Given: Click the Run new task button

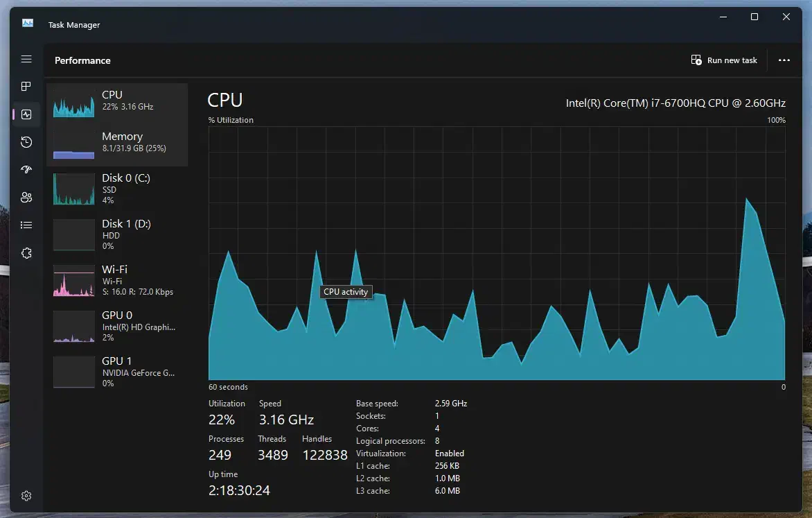Looking at the screenshot, I should tap(724, 60).
